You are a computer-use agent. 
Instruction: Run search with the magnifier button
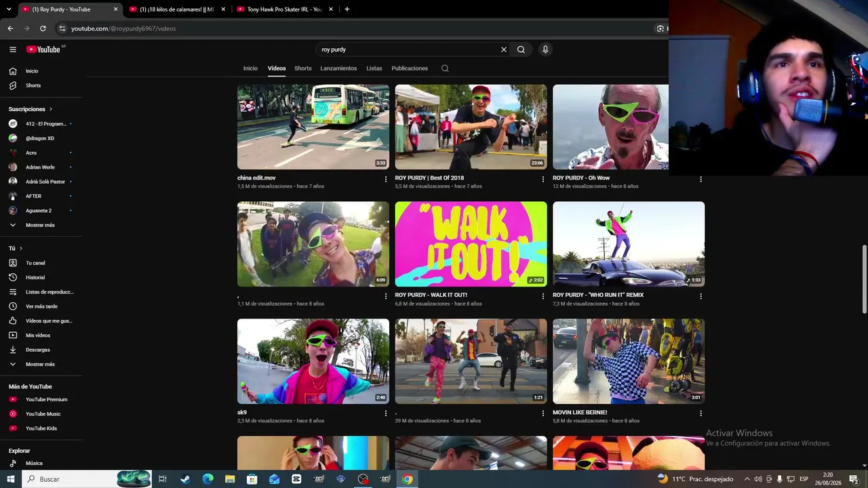click(521, 49)
